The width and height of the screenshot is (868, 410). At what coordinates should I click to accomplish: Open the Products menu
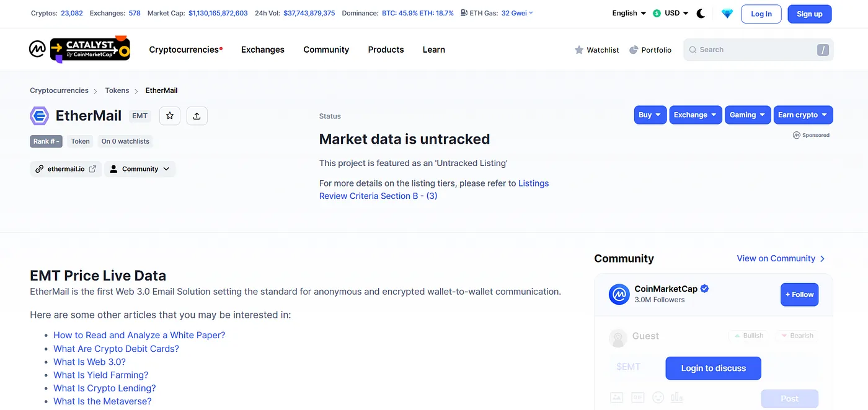pyautogui.click(x=386, y=50)
